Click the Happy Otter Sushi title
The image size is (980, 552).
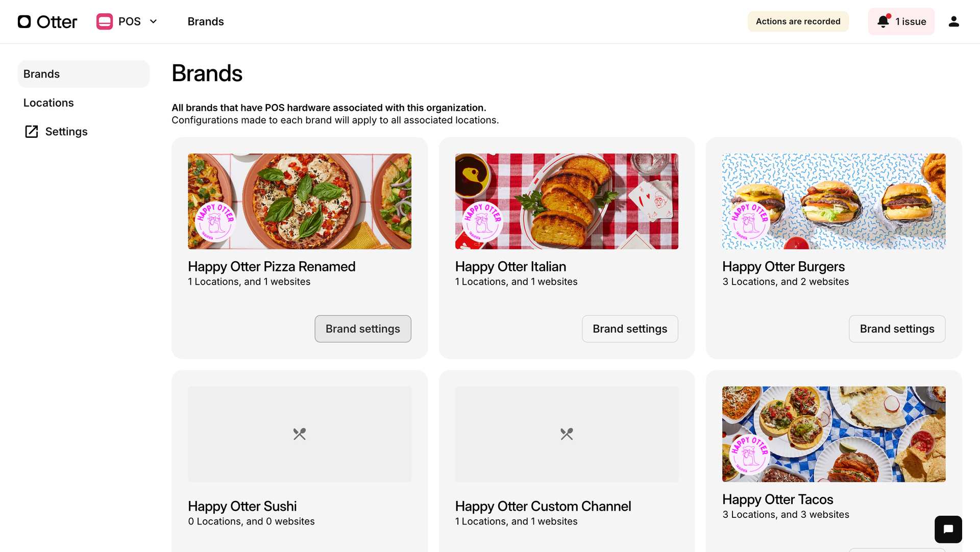click(x=242, y=507)
